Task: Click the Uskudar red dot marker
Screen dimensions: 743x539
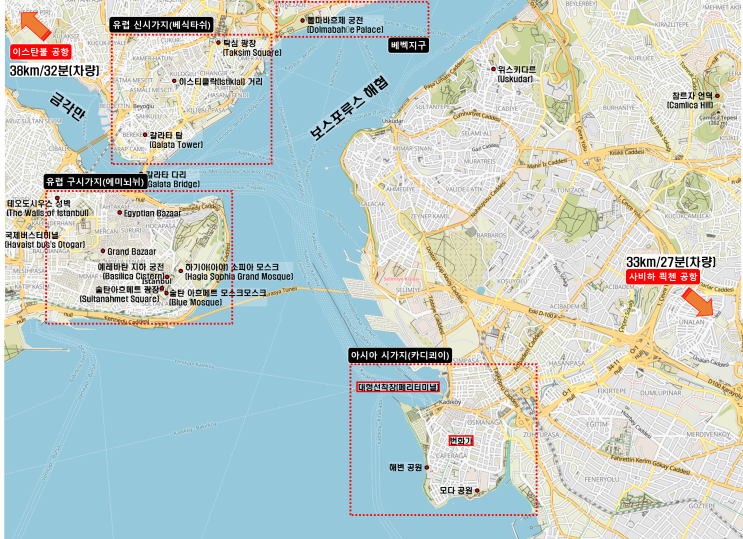Action: 493,69
